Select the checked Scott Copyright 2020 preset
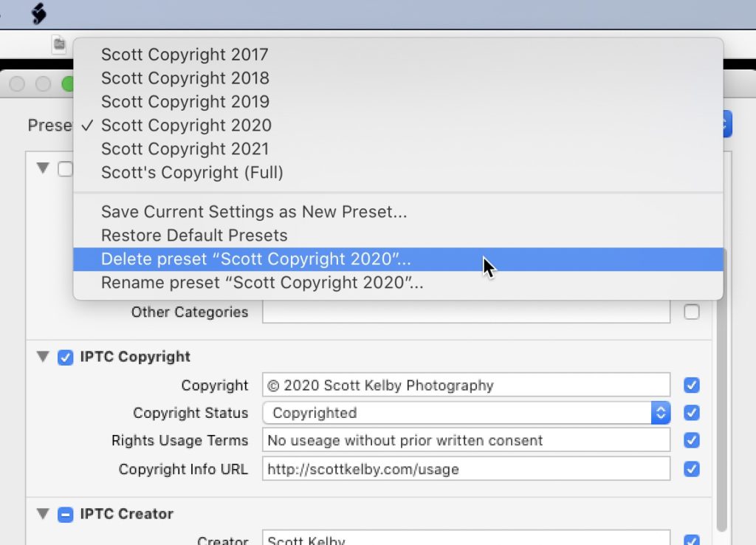756x545 pixels. click(x=398, y=126)
